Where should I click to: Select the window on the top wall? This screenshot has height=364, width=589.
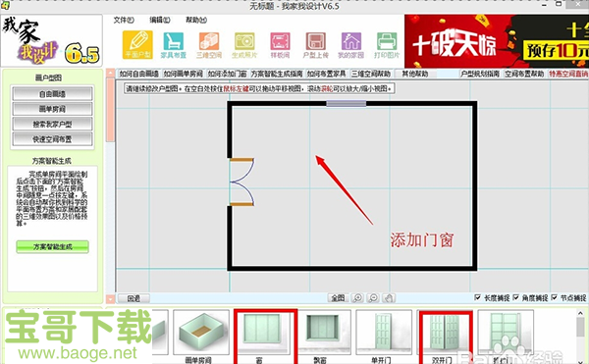tap(346, 103)
